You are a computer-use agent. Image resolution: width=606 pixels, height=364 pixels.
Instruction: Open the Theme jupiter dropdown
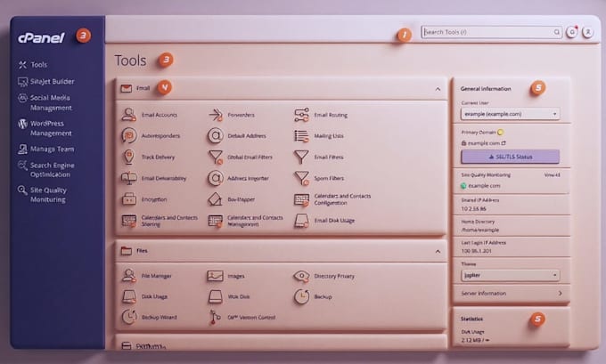(x=510, y=275)
